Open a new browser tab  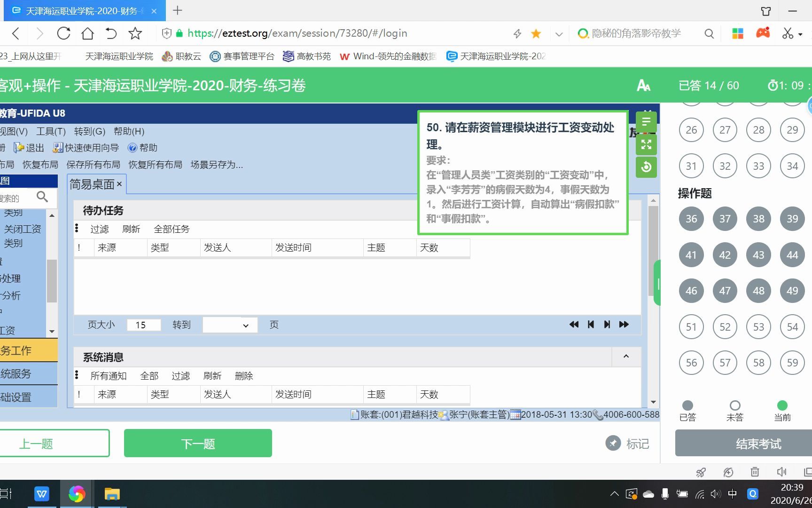(x=178, y=10)
